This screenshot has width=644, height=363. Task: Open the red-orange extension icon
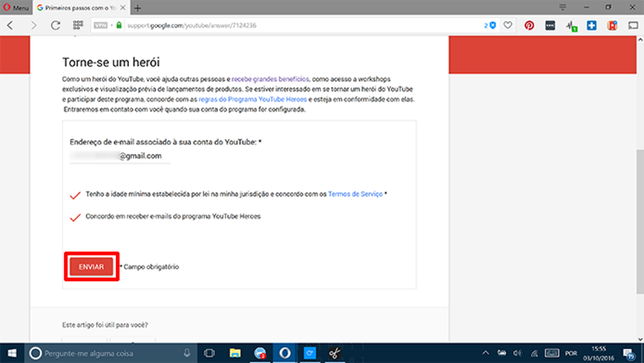pyautogui.click(x=613, y=26)
